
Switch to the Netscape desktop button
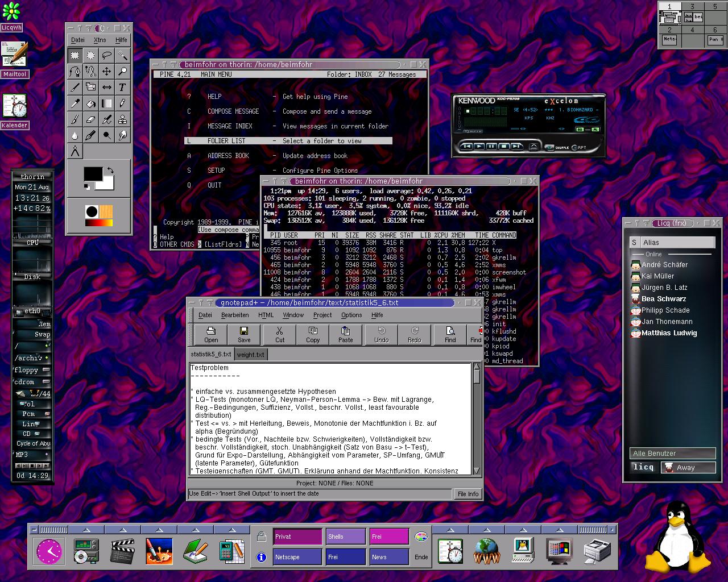click(x=297, y=557)
